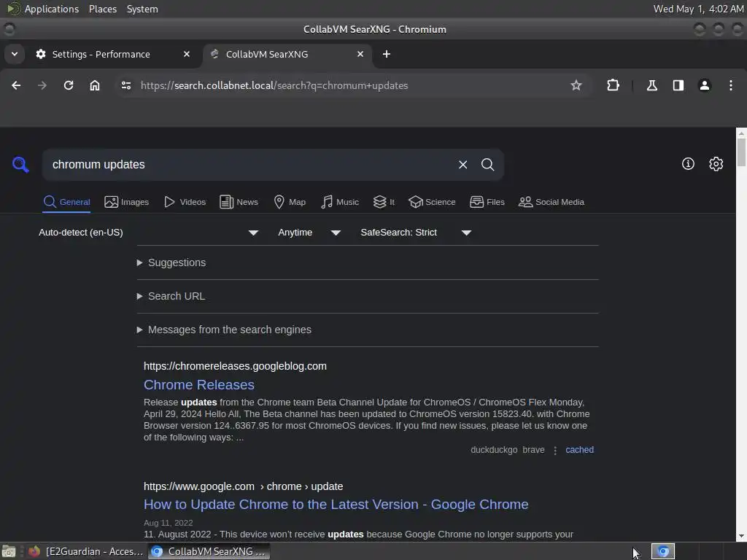Open cached version of Chrome Releases

[x=579, y=449]
